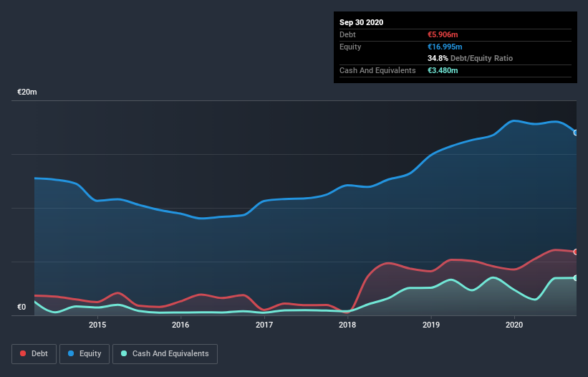
Task: Click the 2017 x-axis label
Action: pyautogui.click(x=264, y=325)
